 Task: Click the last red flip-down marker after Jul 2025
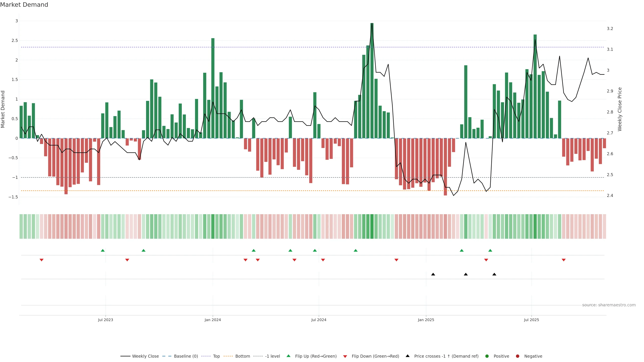[x=563, y=260]
